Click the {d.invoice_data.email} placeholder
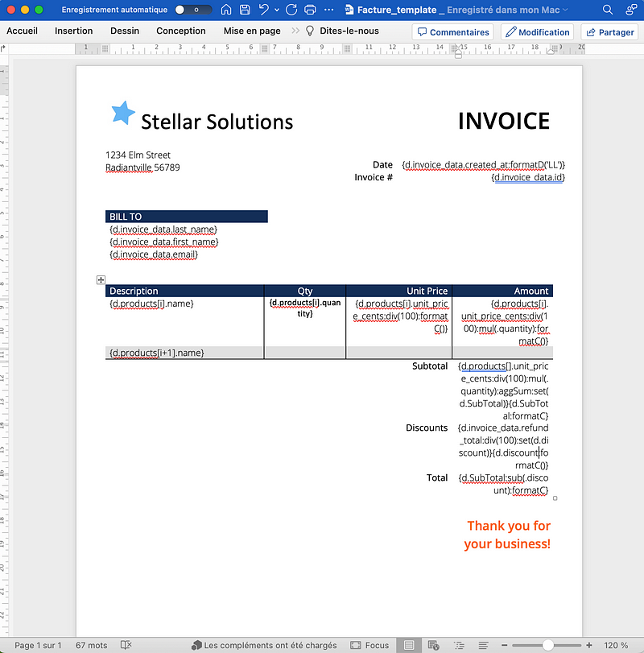This screenshot has height=653, width=644. [x=154, y=254]
